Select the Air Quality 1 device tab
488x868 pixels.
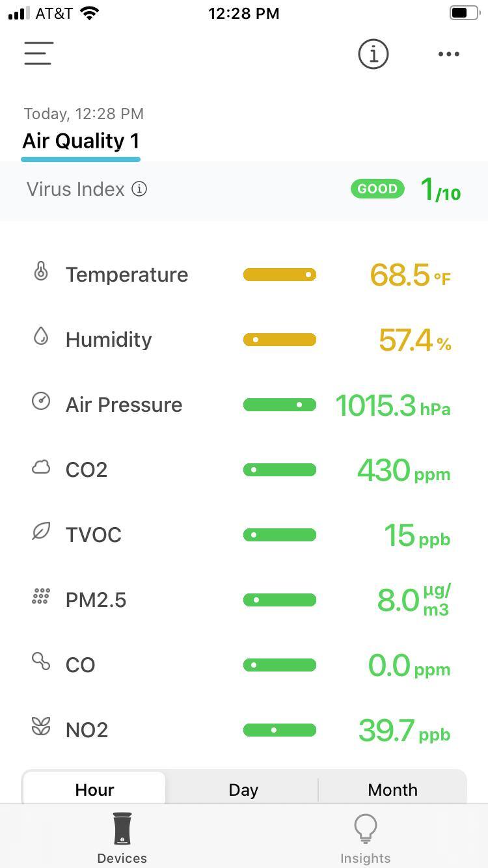(x=81, y=141)
